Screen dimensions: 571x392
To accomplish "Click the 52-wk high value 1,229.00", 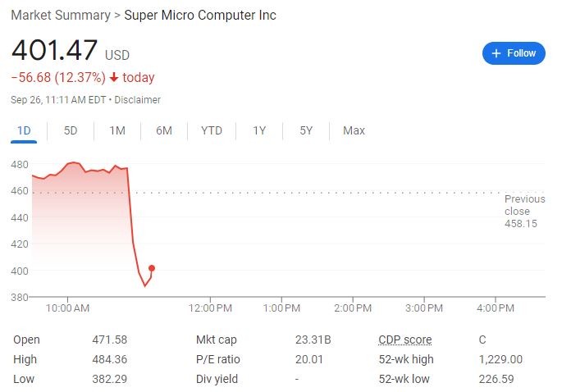I will click(500, 359).
